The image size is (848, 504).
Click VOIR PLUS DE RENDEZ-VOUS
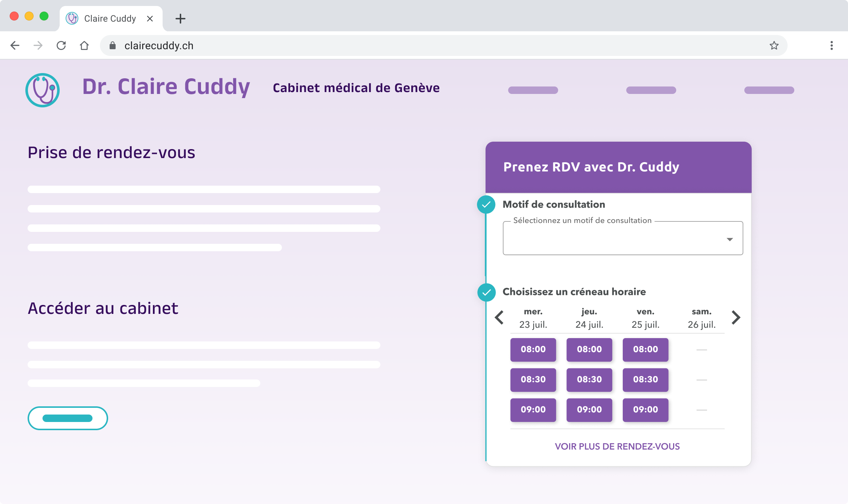[617, 446]
